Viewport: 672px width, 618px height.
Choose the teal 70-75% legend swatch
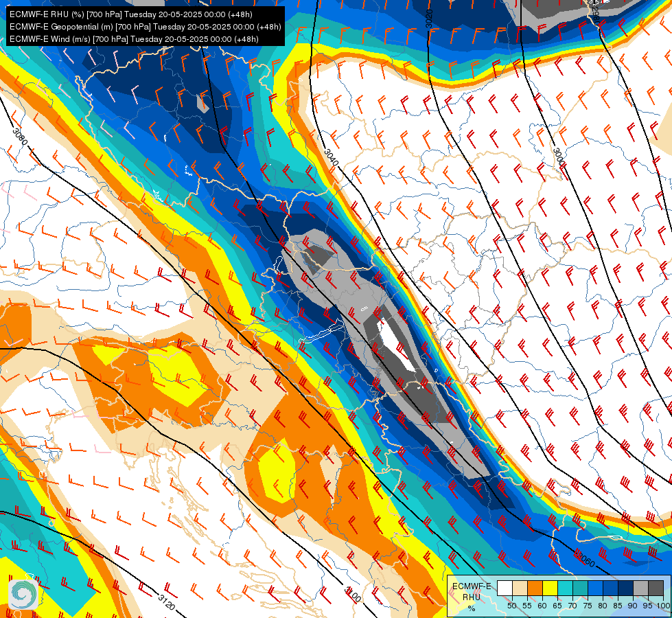tap(580, 588)
